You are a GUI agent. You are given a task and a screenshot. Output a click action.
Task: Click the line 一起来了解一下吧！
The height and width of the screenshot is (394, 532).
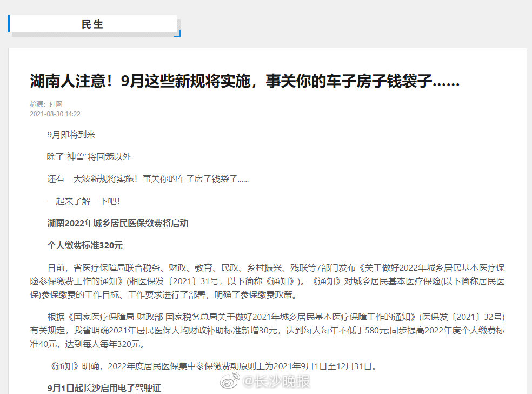coord(83,201)
